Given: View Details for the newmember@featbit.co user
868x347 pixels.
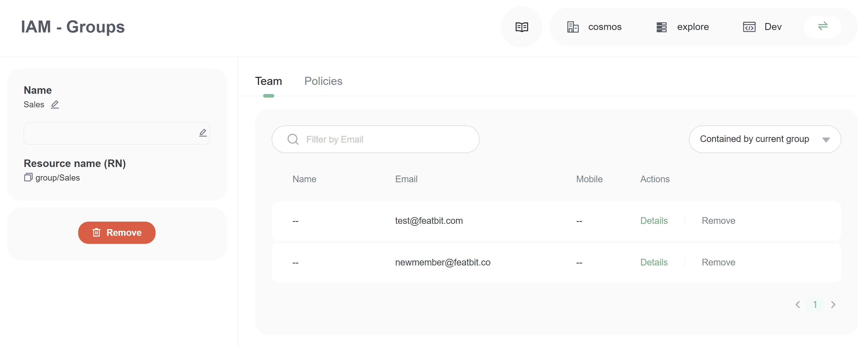Looking at the screenshot, I should point(653,262).
